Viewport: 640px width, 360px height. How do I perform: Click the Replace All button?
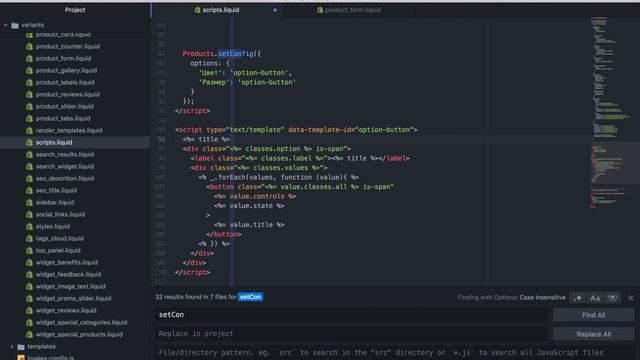(593, 334)
